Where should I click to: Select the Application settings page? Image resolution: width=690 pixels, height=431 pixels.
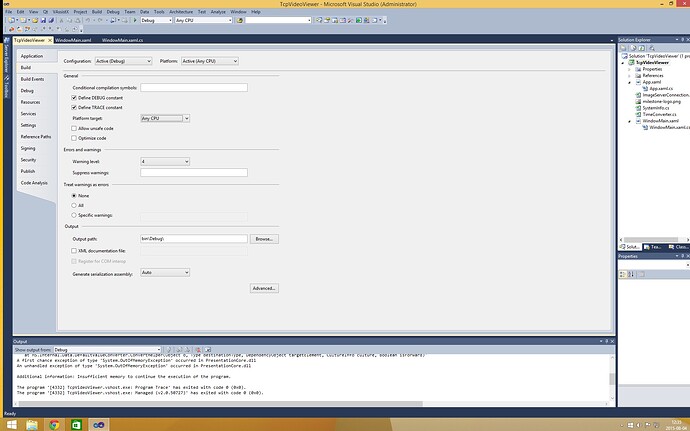coord(32,56)
